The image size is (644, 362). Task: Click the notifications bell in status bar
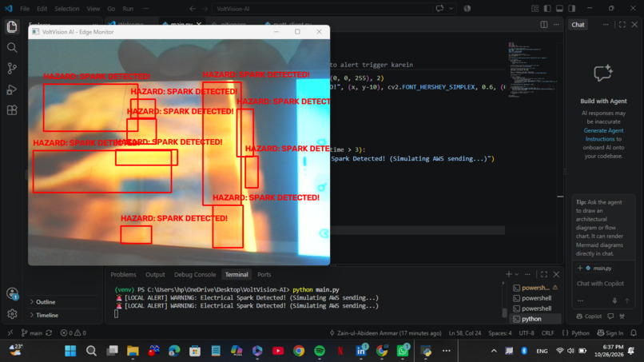(x=634, y=332)
